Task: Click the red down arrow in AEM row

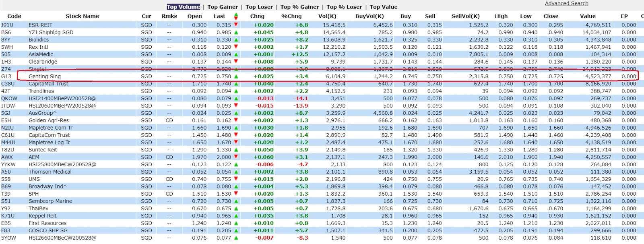Action: (x=236, y=157)
